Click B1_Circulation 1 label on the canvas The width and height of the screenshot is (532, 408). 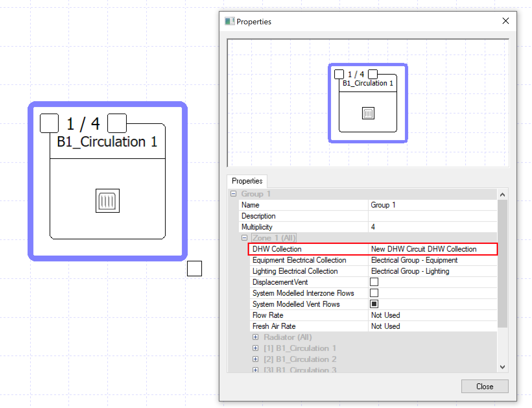click(107, 142)
